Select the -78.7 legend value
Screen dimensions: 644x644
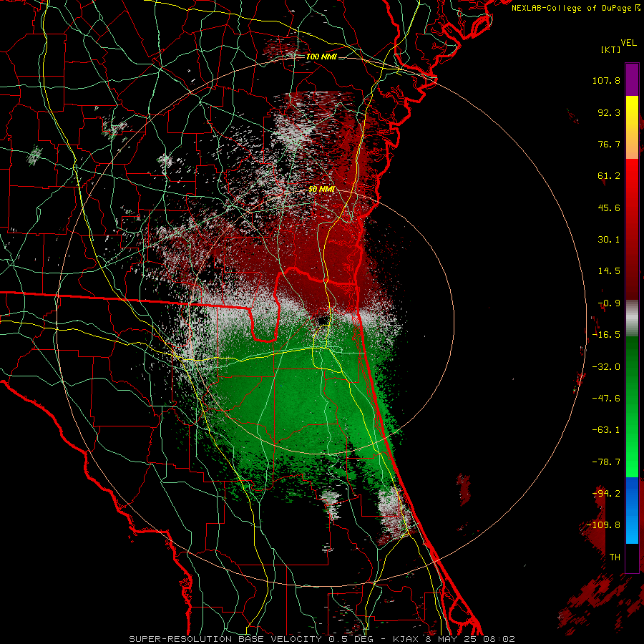[606, 462]
